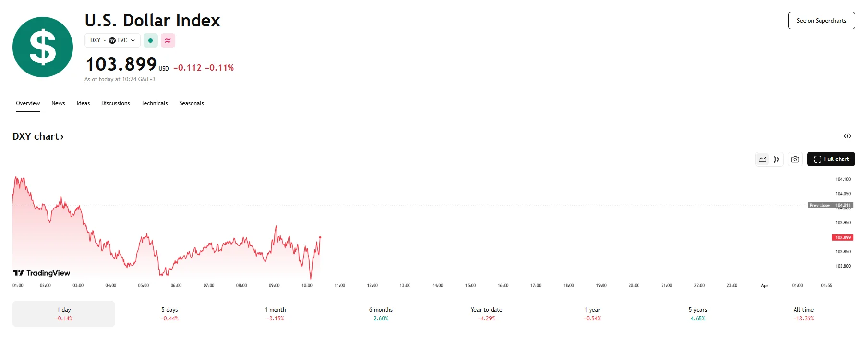Take a chart snapshot with camera icon
This screenshot has height=343, width=868.
point(795,159)
